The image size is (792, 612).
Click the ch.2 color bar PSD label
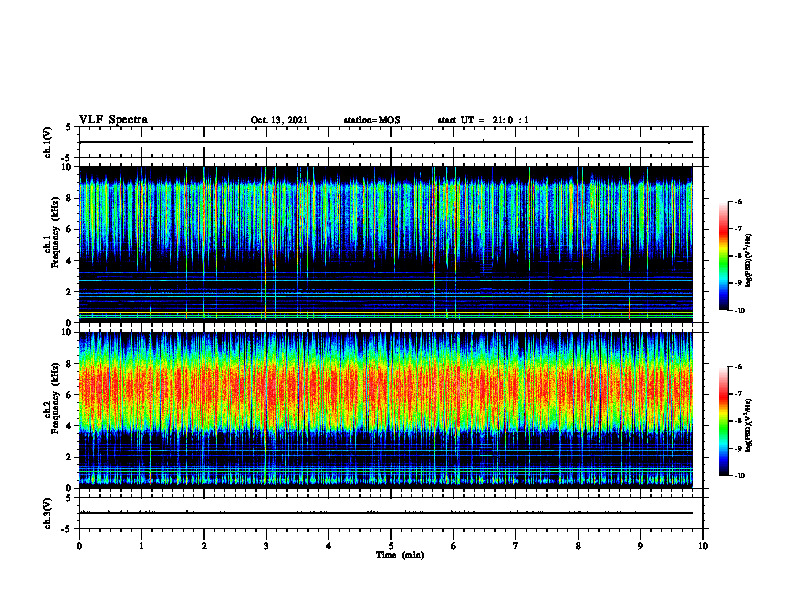point(749,426)
